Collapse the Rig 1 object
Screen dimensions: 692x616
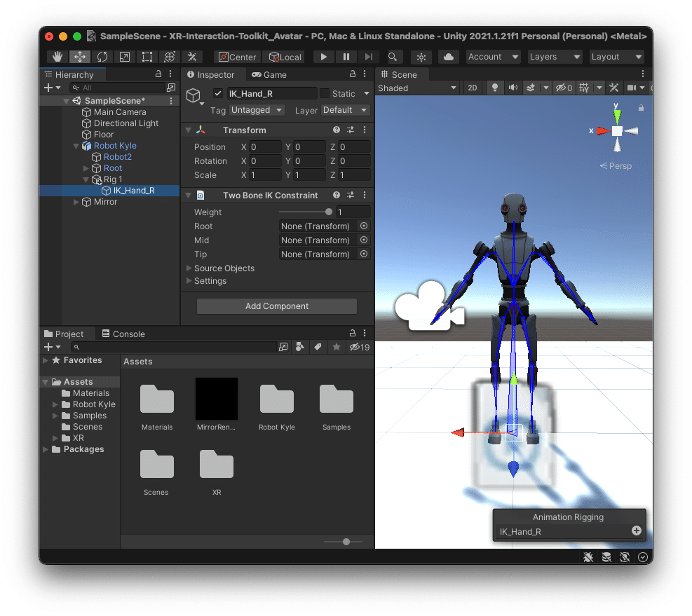(x=86, y=179)
